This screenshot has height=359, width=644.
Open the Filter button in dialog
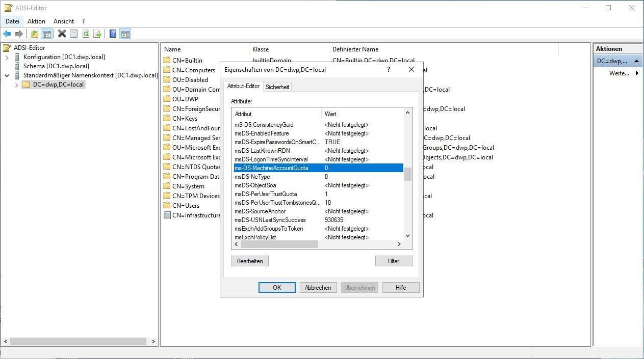click(393, 261)
